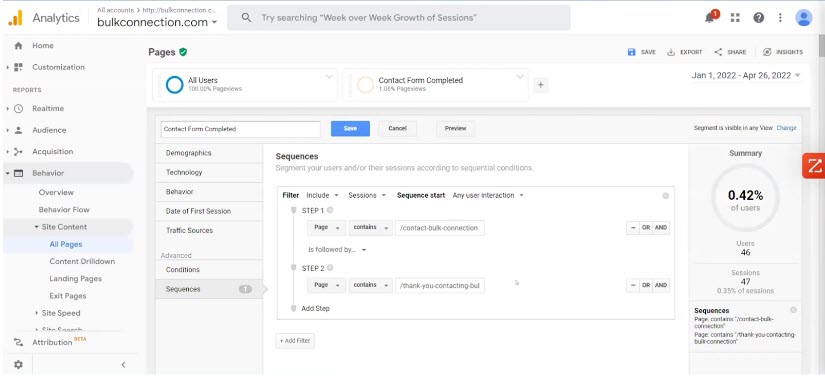
Task: Select the Demographics tab
Action: [x=209, y=153]
